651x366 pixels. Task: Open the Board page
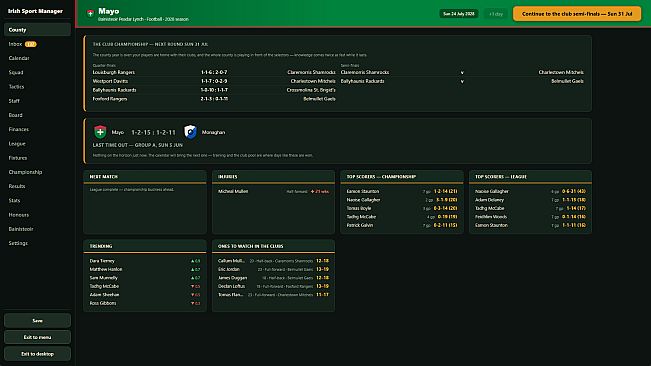tap(37, 115)
